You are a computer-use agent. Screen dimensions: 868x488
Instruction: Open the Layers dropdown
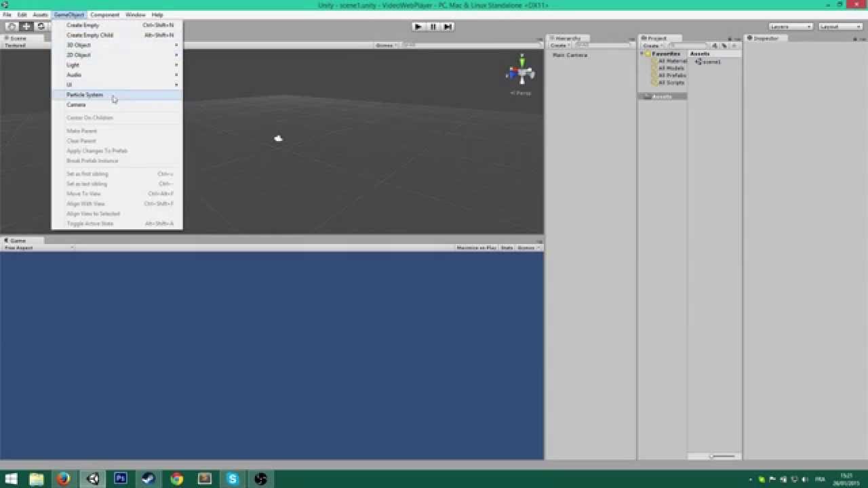[791, 26]
